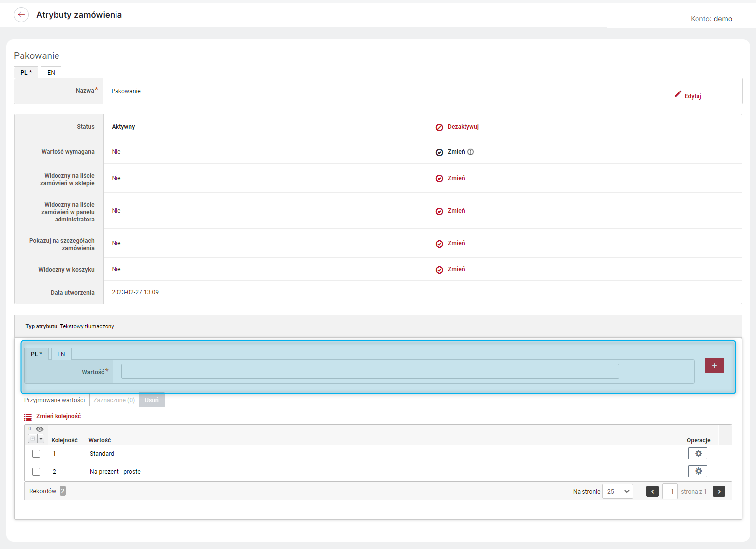This screenshot has width=756, height=549.
Task: Click Zmień for panel administratora visibility
Action: tap(456, 211)
